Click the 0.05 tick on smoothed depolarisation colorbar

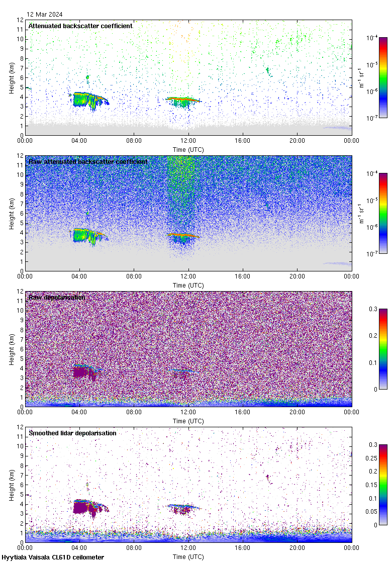pyautogui.click(x=371, y=512)
